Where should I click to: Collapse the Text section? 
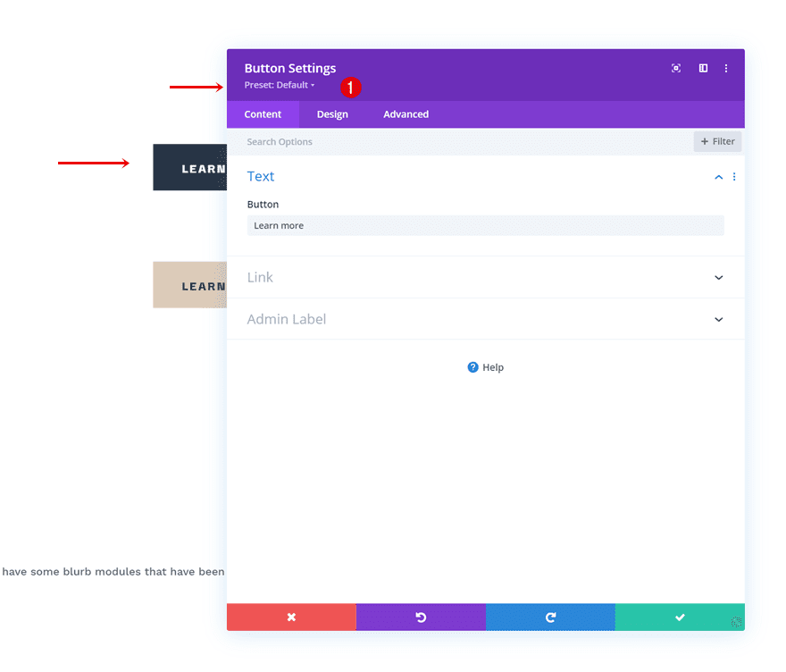pos(718,176)
